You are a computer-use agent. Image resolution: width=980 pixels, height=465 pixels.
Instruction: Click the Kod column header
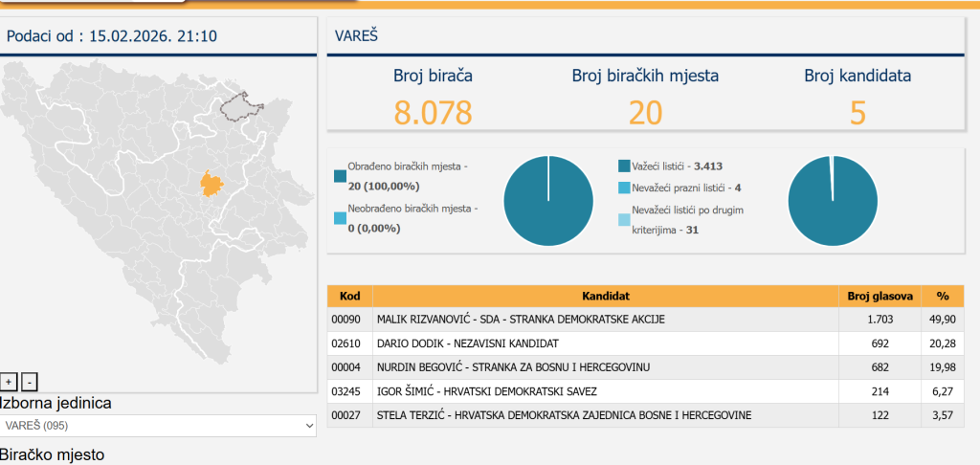[x=349, y=297]
